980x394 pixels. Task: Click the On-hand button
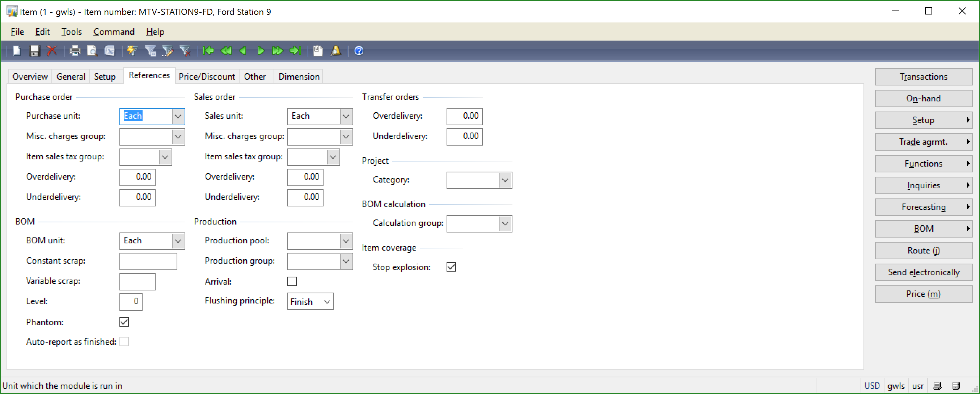click(x=923, y=98)
